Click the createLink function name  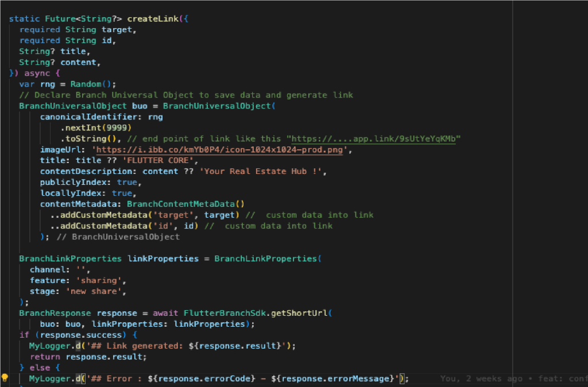click(x=152, y=18)
